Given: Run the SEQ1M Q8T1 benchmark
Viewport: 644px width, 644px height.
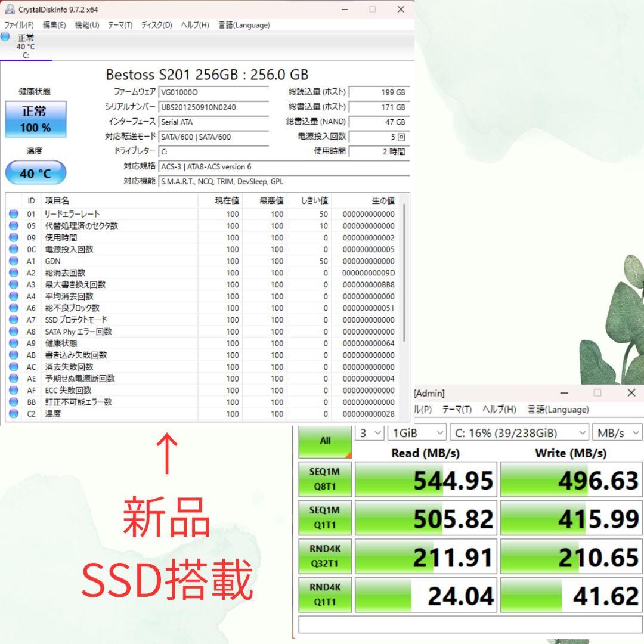Looking at the screenshot, I should click(324, 479).
